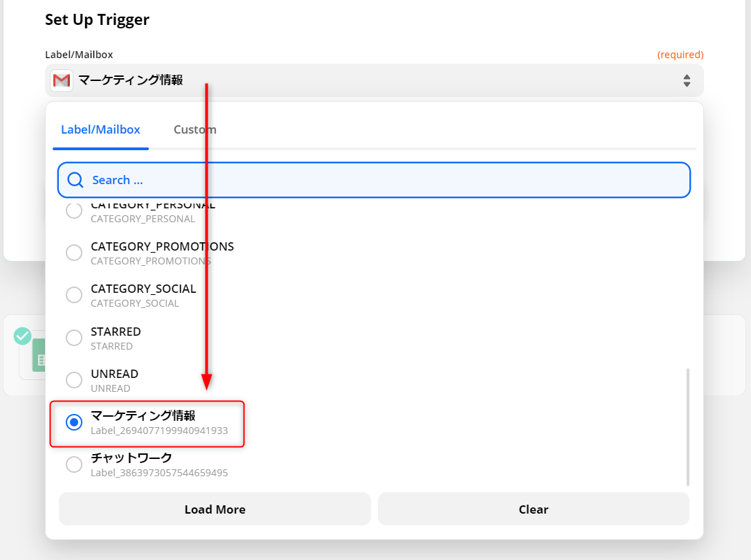Choose the チャットワーク label option

(x=74, y=464)
